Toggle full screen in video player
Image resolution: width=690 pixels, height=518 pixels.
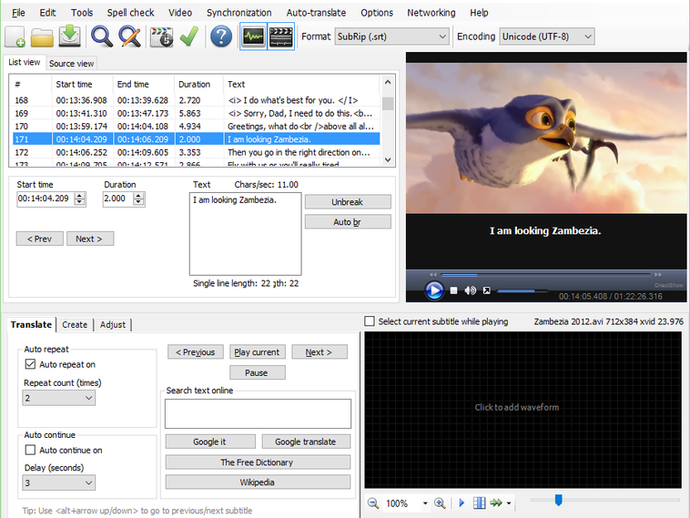pos(487,290)
